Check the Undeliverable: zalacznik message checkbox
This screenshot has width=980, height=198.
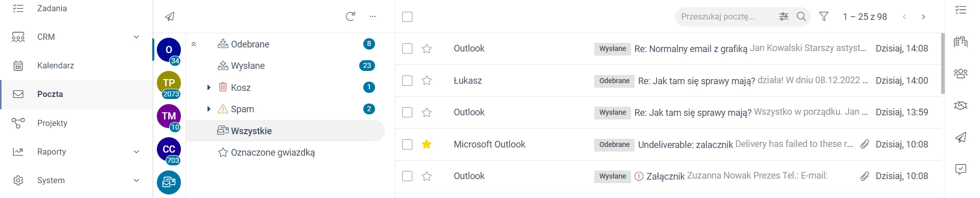(407, 144)
